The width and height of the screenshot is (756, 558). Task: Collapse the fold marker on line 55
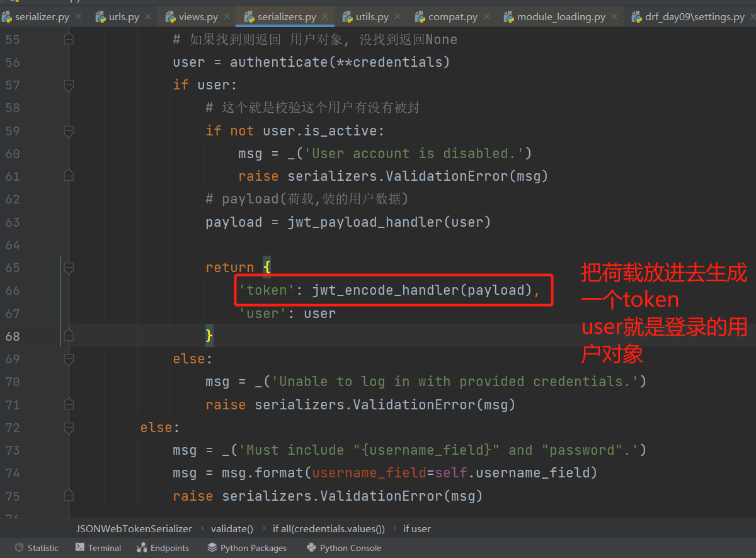[x=69, y=40]
